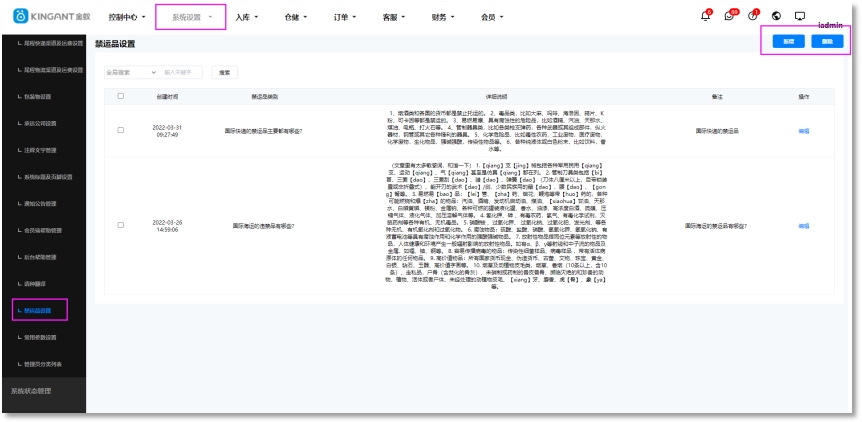The image size is (862, 422).
Task: Click the date cell 2022-03-26 14:59:06
Action: (167, 226)
